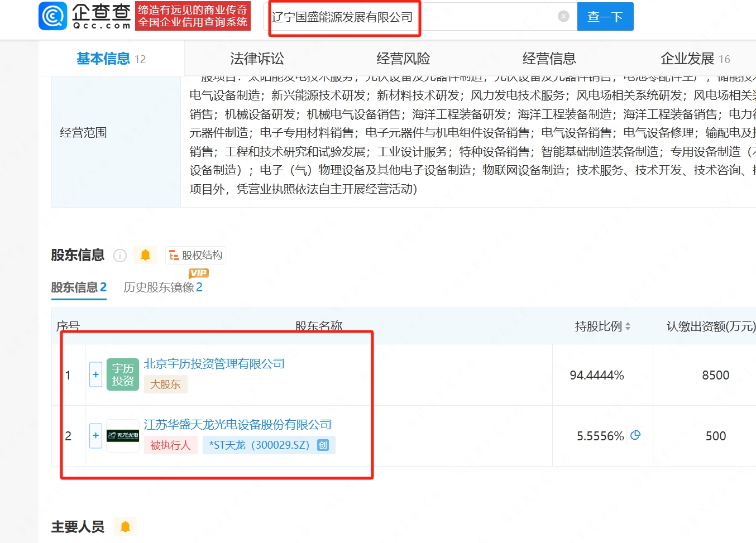Click the 天龙光电 company logo thumbnail
Screen dimensions: 756x543
(123, 435)
